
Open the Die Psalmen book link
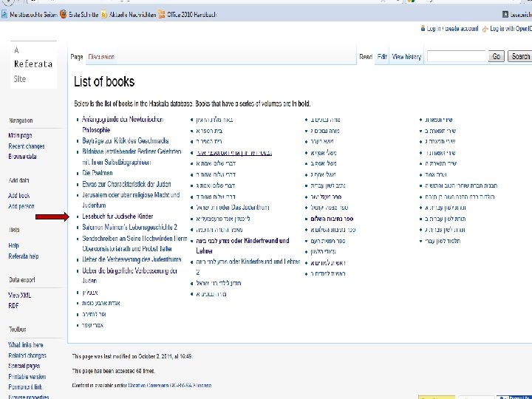[98, 173]
